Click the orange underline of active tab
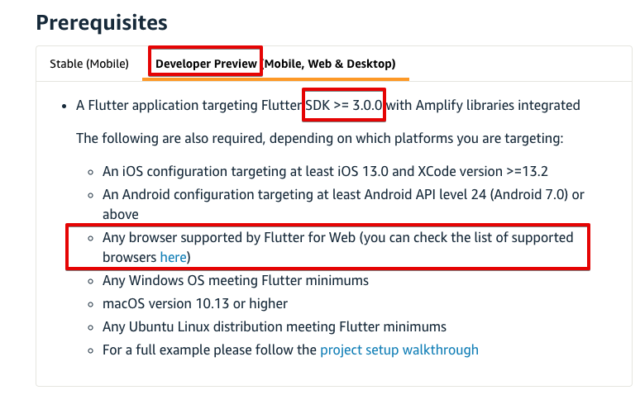Screen dimensions: 640x395 [x=276, y=79]
